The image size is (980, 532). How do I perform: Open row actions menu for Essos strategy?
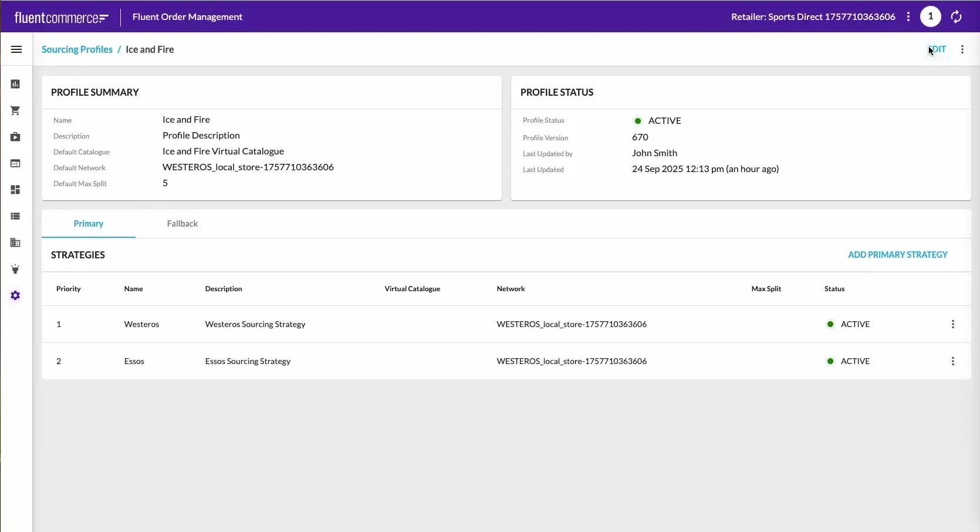(x=952, y=361)
